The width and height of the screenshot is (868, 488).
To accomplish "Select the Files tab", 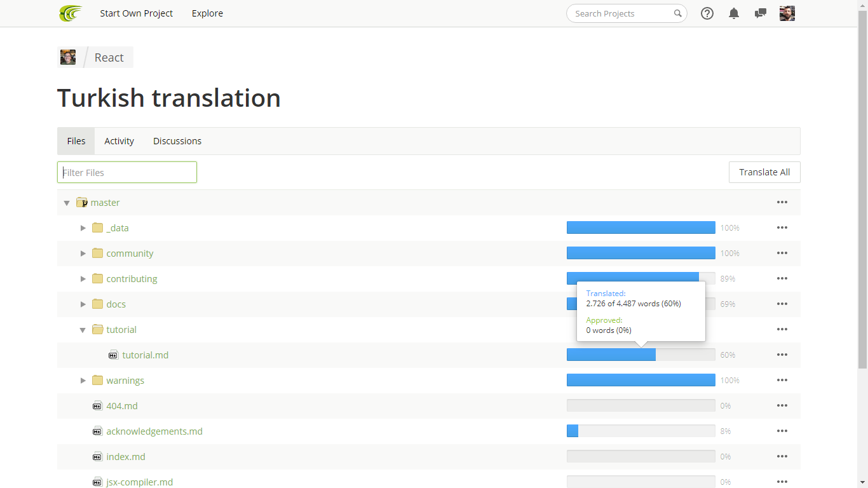I will (x=76, y=141).
